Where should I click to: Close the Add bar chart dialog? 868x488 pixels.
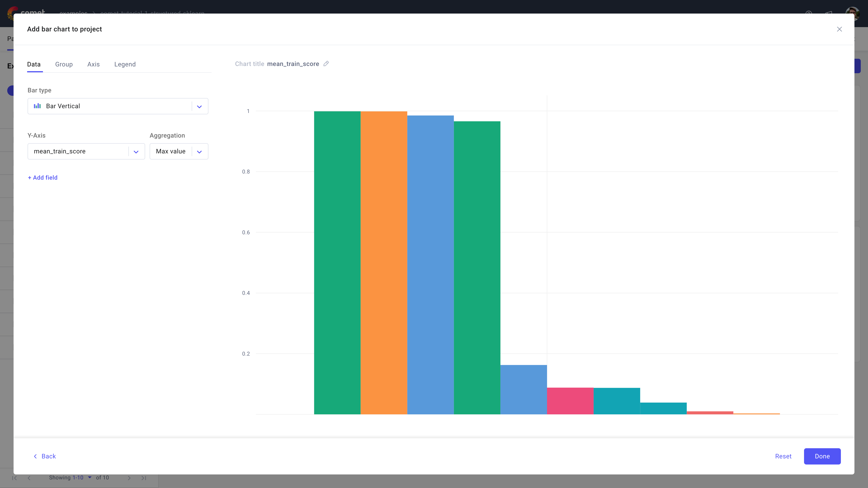pyautogui.click(x=839, y=29)
